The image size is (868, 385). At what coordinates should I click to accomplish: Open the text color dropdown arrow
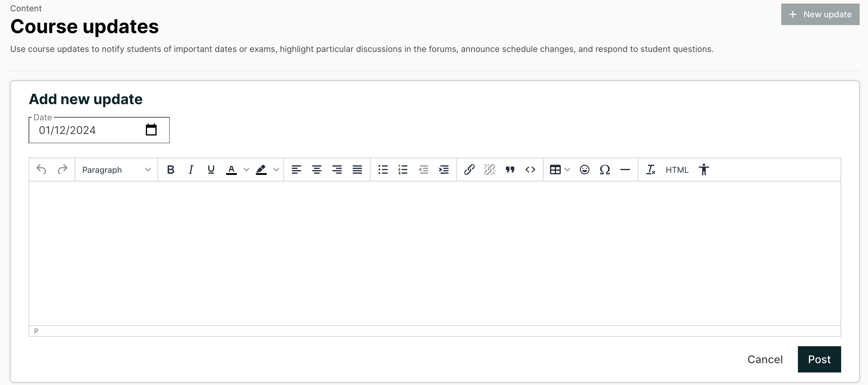[x=246, y=170]
